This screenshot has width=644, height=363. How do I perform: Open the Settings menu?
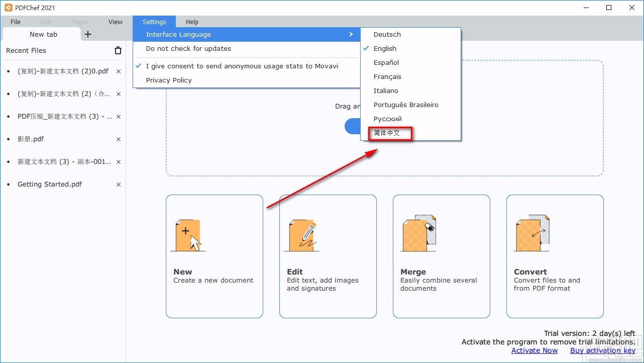[154, 22]
